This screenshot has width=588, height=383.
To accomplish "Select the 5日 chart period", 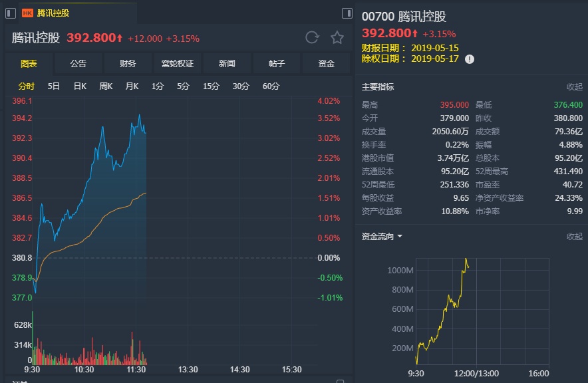I will click(54, 86).
